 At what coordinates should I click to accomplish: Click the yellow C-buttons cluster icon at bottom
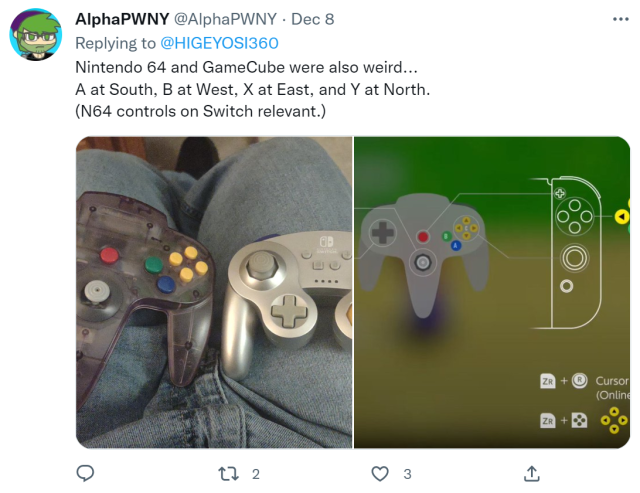pyautogui.click(x=614, y=420)
